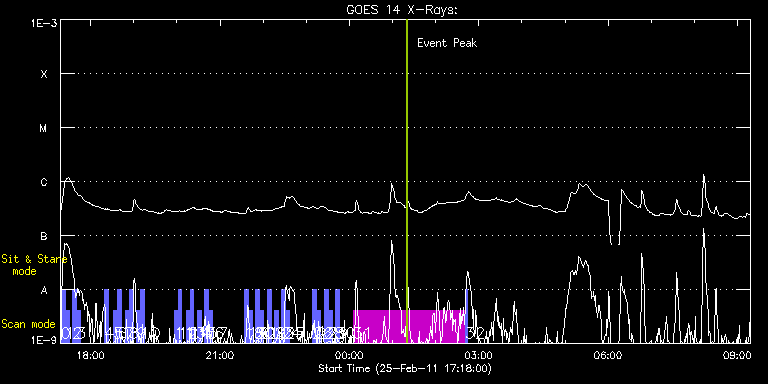Click the 18:00 time tick label

tap(91, 354)
